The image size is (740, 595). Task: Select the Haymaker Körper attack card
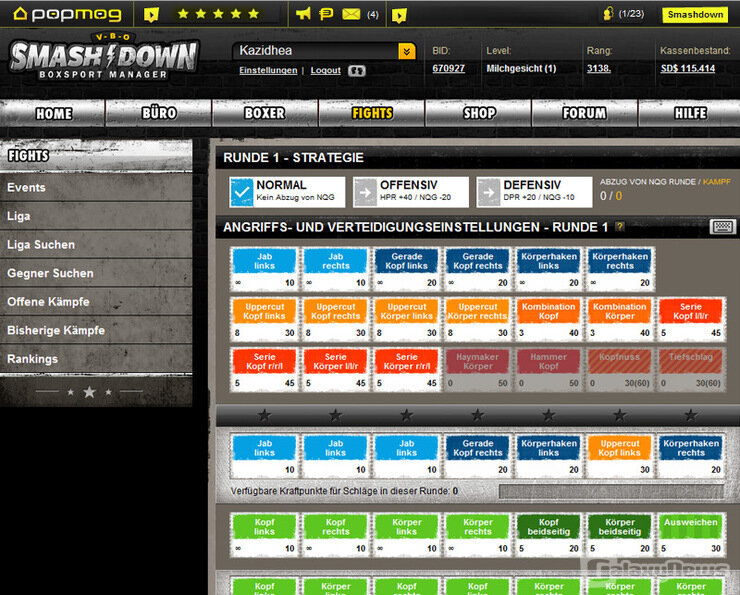478,369
